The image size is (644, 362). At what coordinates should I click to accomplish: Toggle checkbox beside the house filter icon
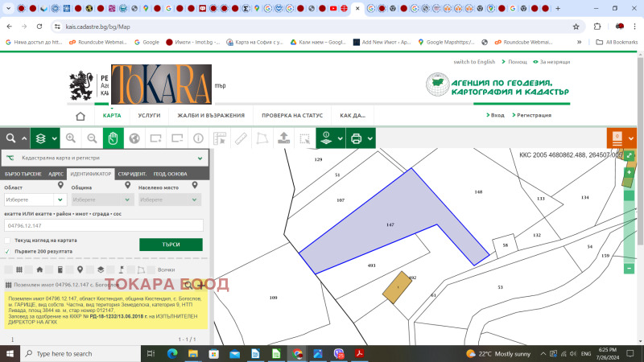[29, 269]
